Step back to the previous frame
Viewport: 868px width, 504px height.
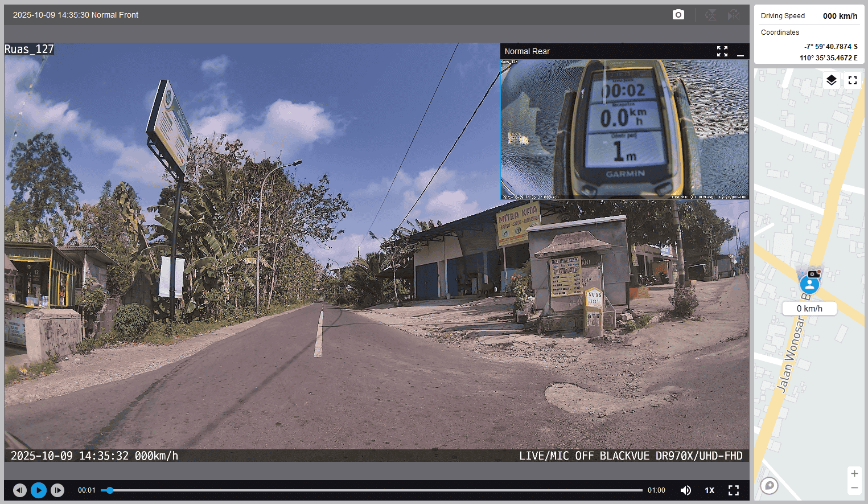click(20, 490)
